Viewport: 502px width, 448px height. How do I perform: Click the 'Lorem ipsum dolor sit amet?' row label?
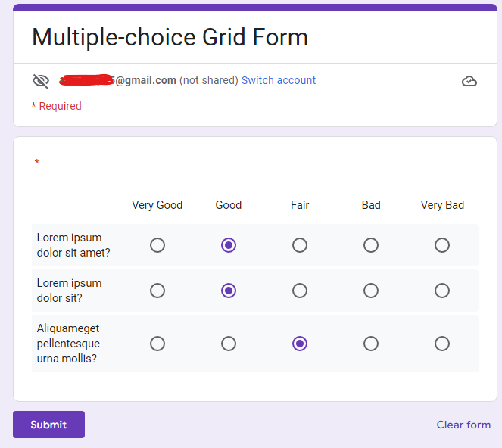[x=73, y=245]
